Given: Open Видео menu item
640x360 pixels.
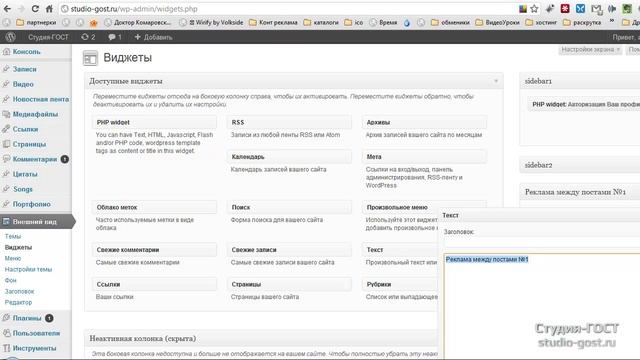Looking at the screenshot, I should [23, 84].
